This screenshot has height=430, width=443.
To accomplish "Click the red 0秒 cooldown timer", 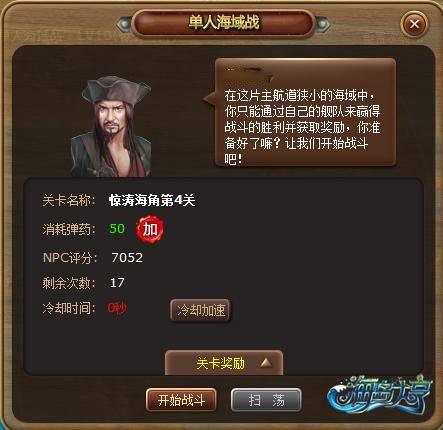I will coord(117,308).
